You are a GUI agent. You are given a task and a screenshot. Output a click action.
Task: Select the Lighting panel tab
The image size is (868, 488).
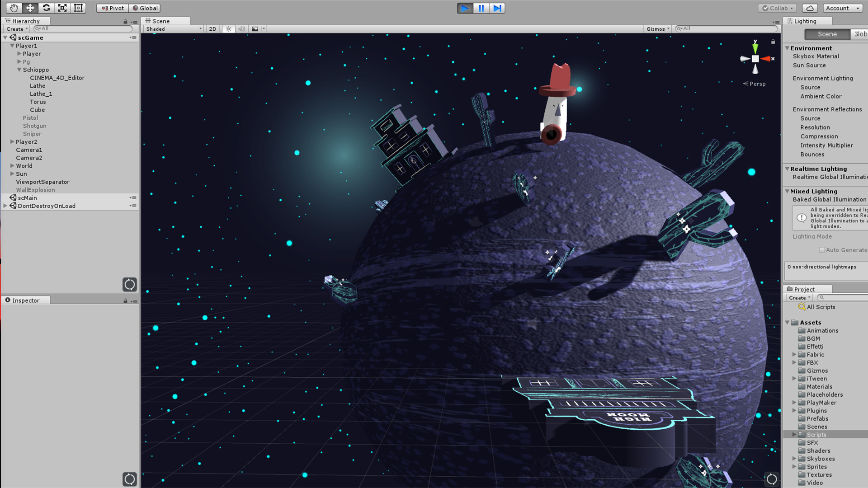pyautogui.click(x=807, y=21)
